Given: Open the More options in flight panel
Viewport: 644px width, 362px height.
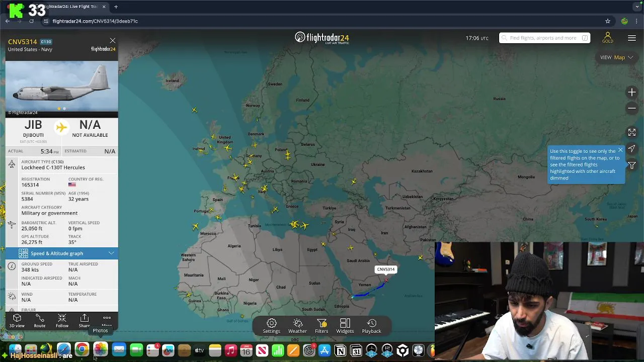Looking at the screenshot, I should (107, 320).
